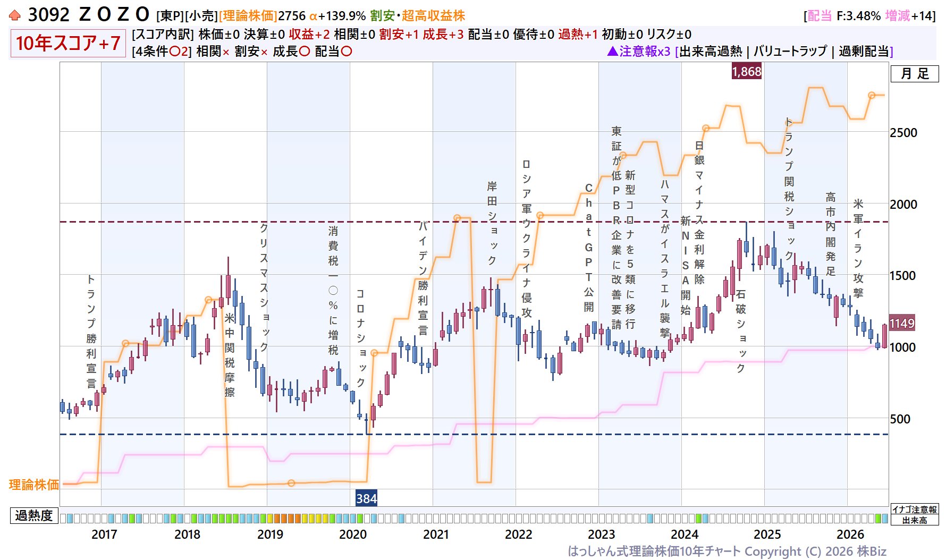Viewport: 946px width, 560px height.
Task: Click the 2026 year label
Action: click(850, 534)
